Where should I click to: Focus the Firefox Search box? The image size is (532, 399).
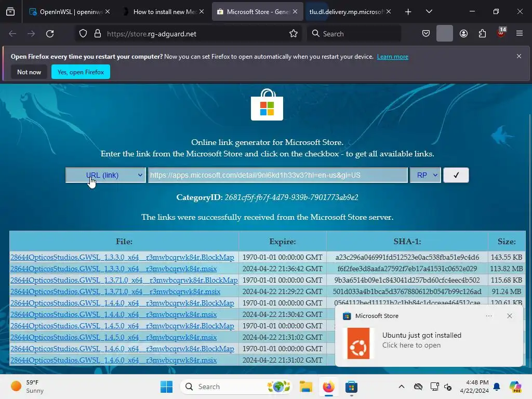coord(354,34)
